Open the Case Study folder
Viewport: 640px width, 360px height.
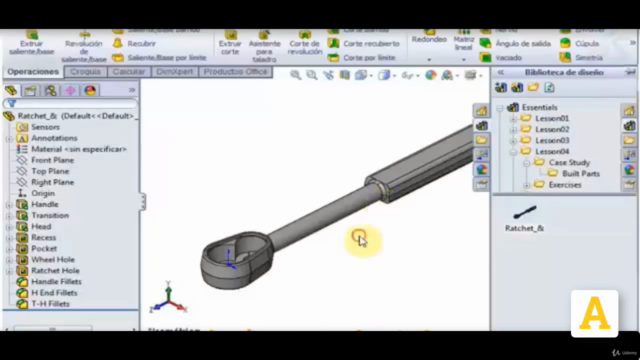pos(569,162)
